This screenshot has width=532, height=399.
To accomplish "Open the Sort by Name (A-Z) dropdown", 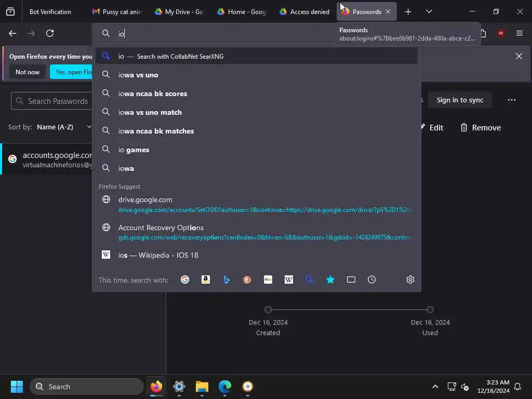I will click(64, 127).
